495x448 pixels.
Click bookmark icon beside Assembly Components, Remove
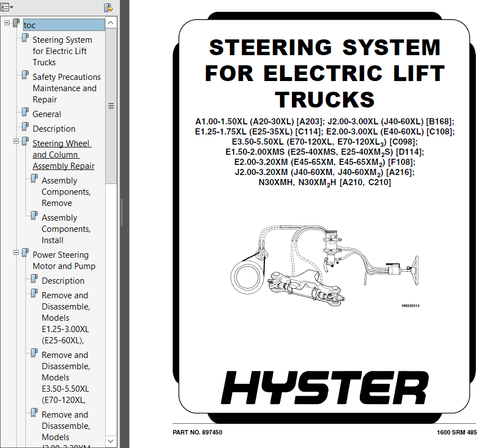[34, 179]
